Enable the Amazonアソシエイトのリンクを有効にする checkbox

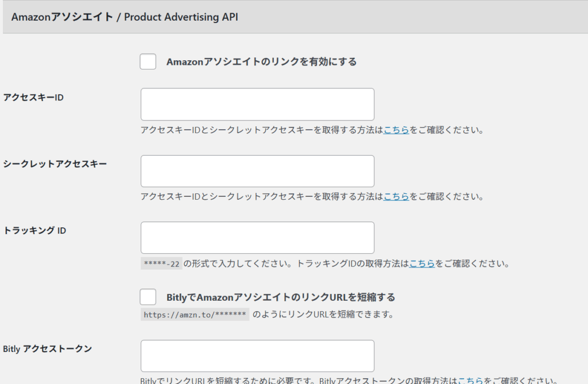point(148,61)
